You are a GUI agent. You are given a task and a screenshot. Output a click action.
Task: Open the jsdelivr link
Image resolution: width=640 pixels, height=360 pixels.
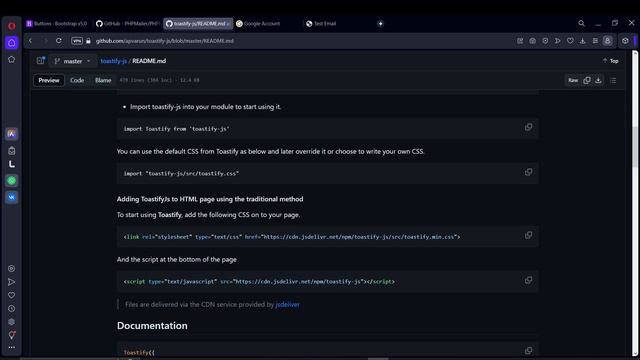coord(287,304)
